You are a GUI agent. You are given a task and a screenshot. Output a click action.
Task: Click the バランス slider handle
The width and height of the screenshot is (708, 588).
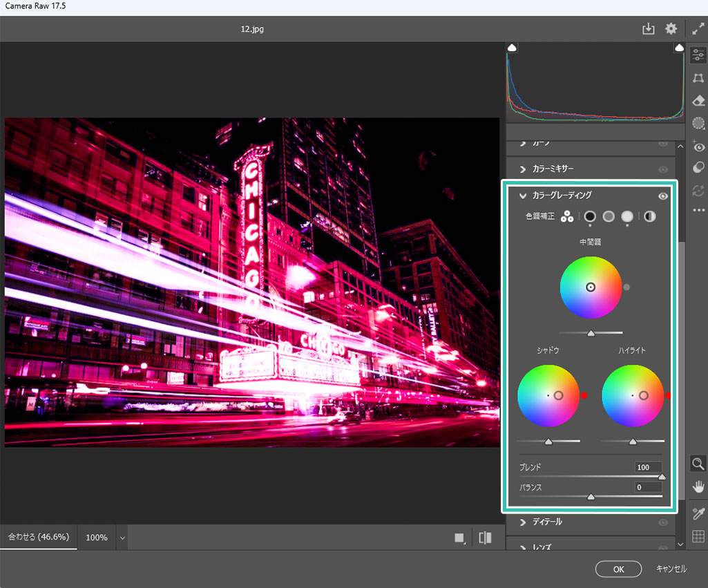pos(591,496)
